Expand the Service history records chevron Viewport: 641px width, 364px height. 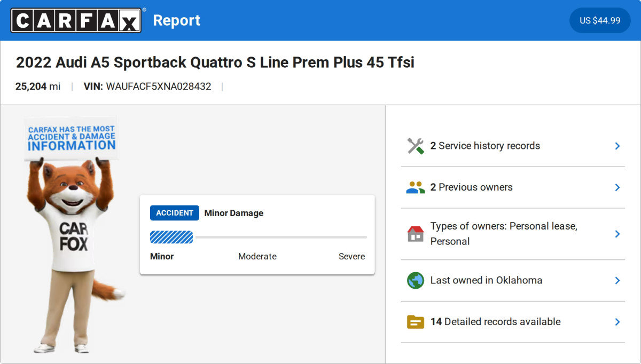(617, 146)
